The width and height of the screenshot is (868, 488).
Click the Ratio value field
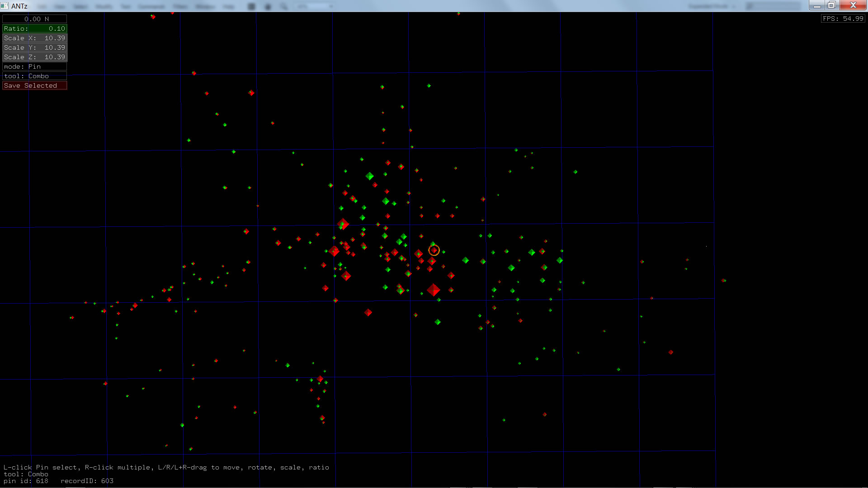point(34,28)
